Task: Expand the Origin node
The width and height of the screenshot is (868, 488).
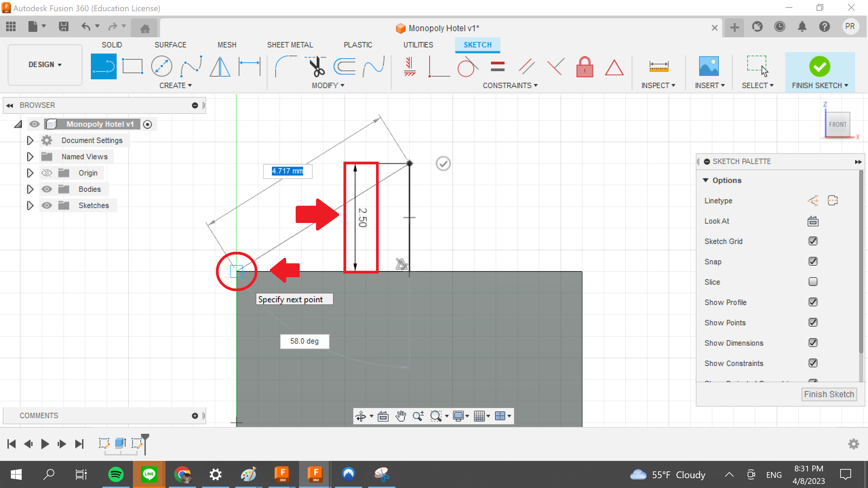Action: coord(30,173)
